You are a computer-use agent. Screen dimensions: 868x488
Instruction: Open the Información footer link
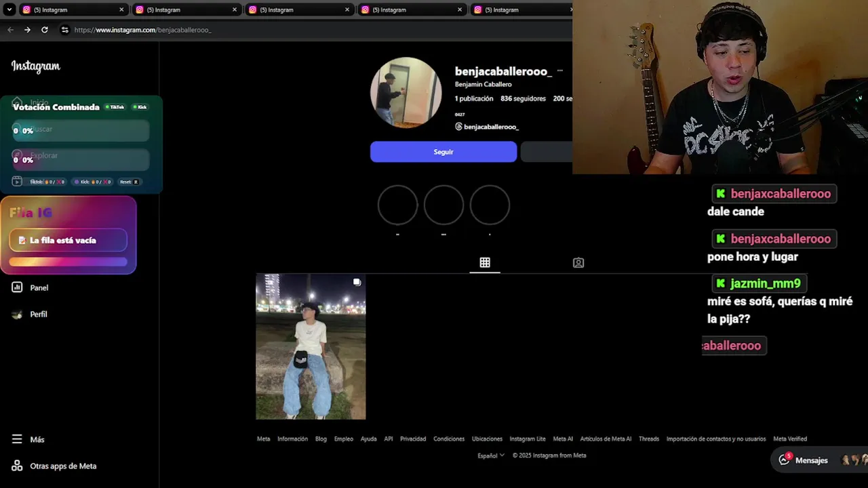[292, 439]
